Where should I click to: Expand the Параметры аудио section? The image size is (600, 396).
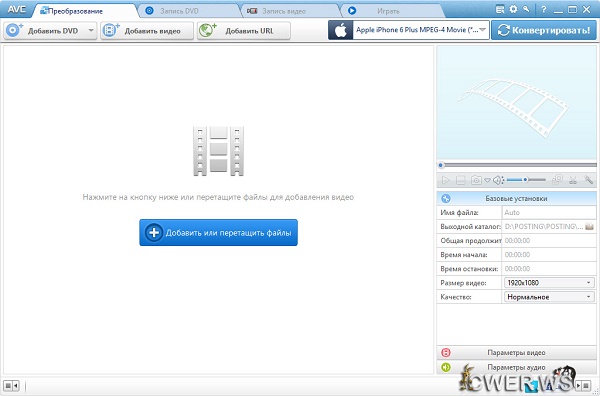point(517,367)
